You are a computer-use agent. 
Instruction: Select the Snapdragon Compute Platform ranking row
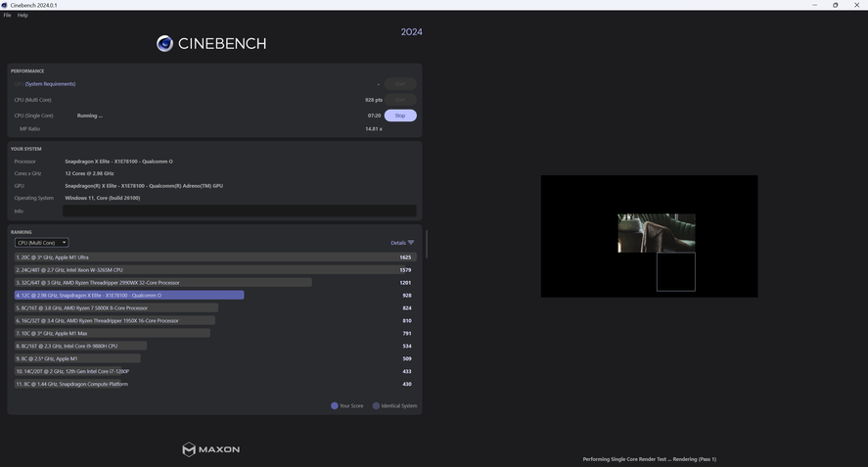215,385
